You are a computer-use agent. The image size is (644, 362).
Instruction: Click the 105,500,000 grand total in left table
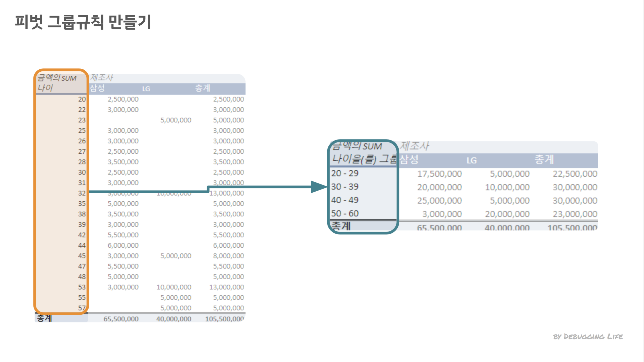pos(224,319)
